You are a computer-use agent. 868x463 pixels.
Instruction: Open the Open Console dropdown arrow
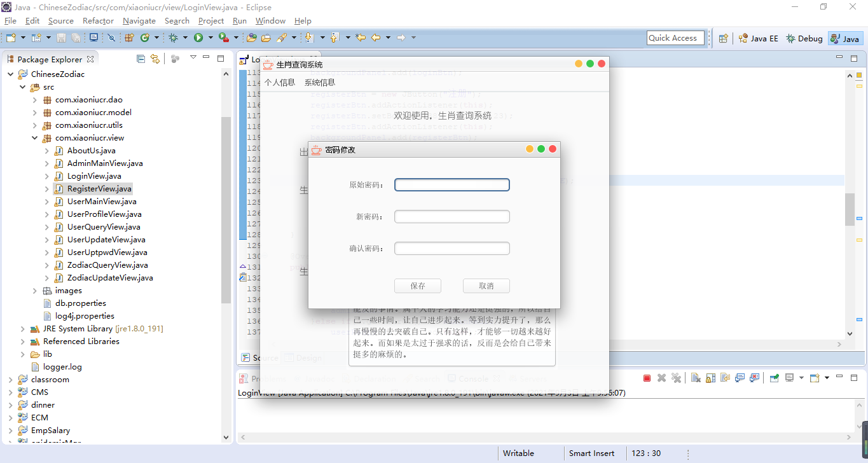[x=827, y=378]
